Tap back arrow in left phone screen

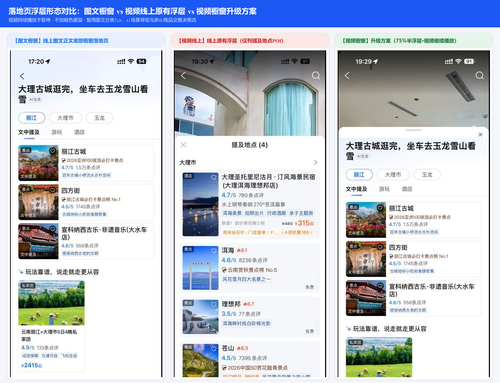pos(22,76)
